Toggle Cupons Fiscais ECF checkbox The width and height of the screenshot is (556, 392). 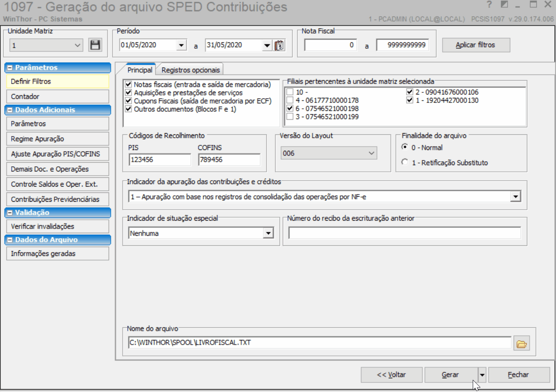pos(129,101)
